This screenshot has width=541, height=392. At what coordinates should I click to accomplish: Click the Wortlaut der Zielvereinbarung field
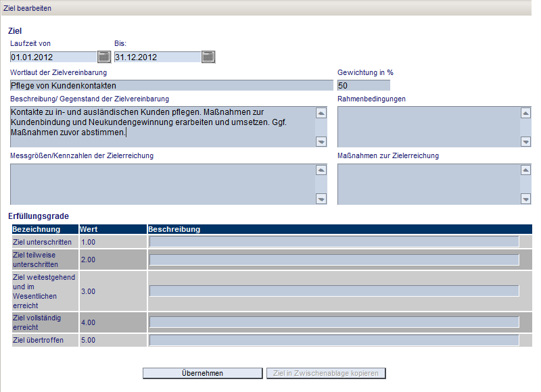pyautogui.click(x=170, y=85)
